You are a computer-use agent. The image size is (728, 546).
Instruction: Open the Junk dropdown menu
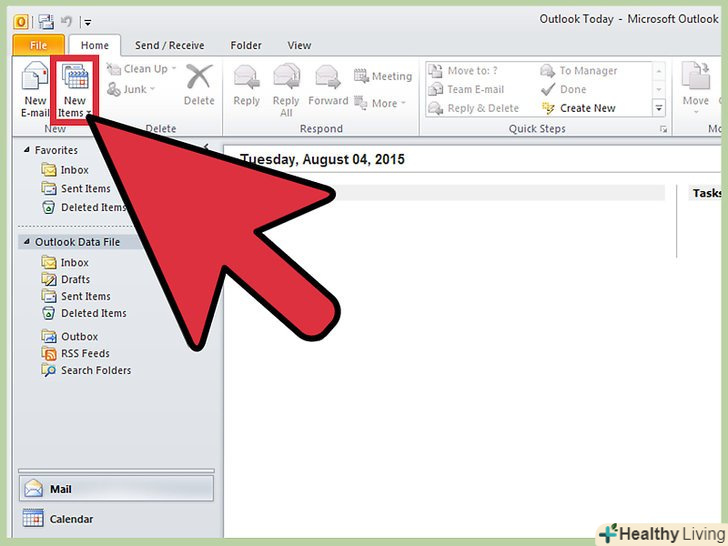(x=130, y=89)
